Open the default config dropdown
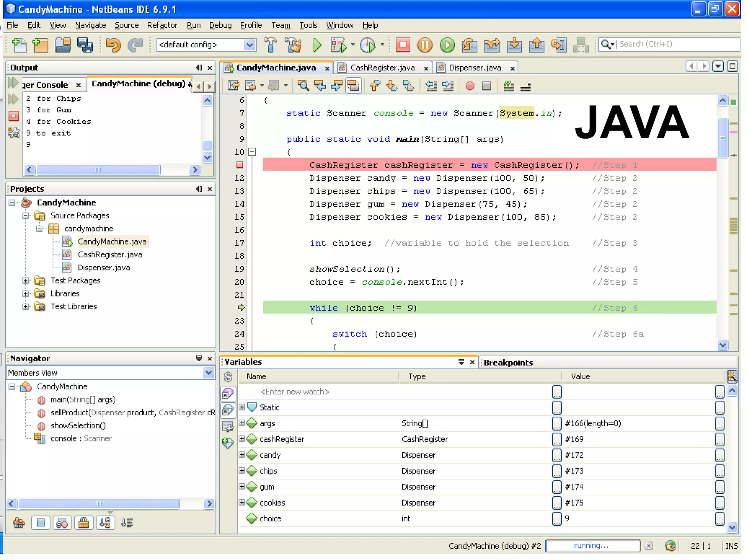747x560 pixels. [249, 45]
